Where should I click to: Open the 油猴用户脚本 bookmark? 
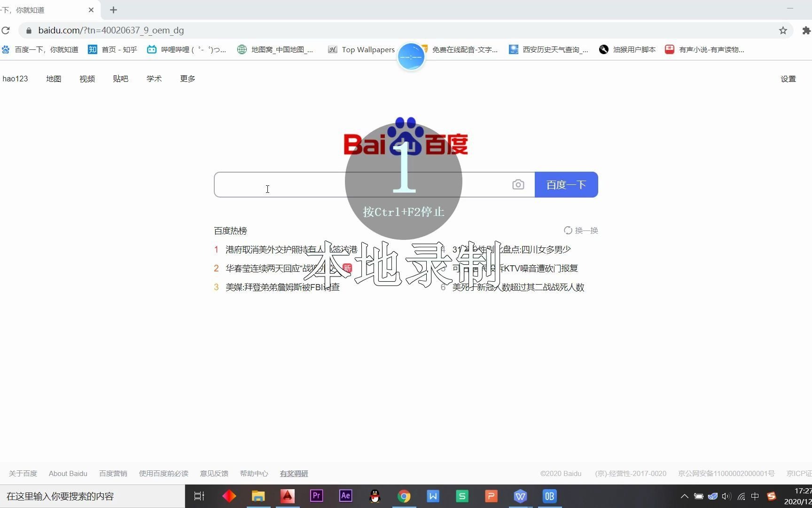pos(627,49)
